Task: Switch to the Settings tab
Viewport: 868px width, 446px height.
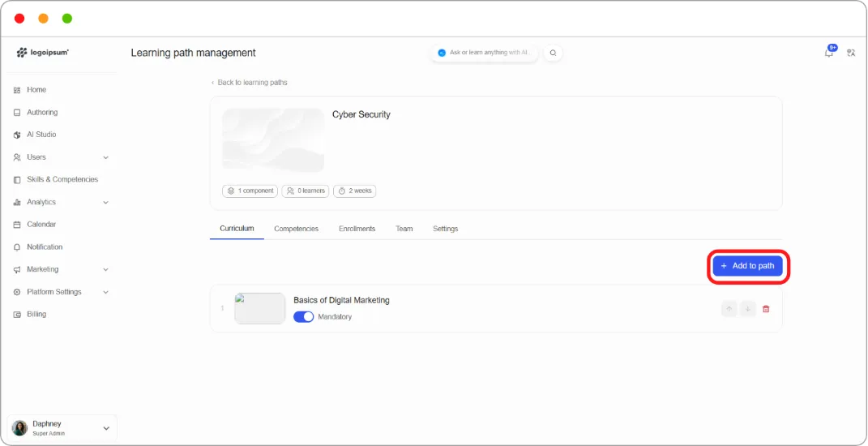Action: point(446,228)
